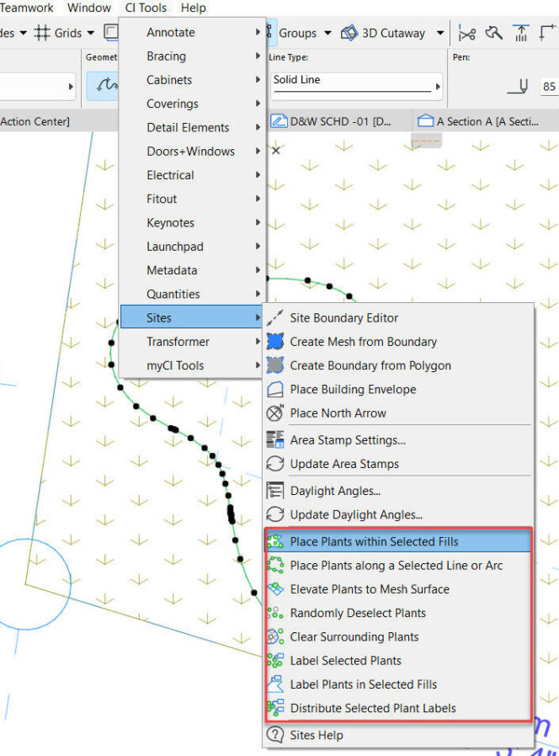
Task: Open the Help menu
Action: click(x=193, y=8)
